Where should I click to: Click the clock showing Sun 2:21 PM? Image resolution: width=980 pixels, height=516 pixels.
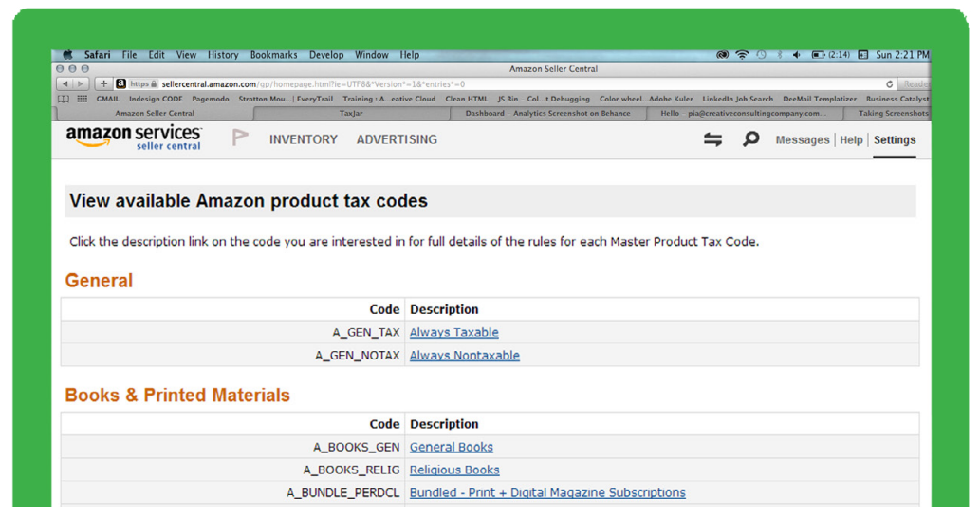point(902,55)
